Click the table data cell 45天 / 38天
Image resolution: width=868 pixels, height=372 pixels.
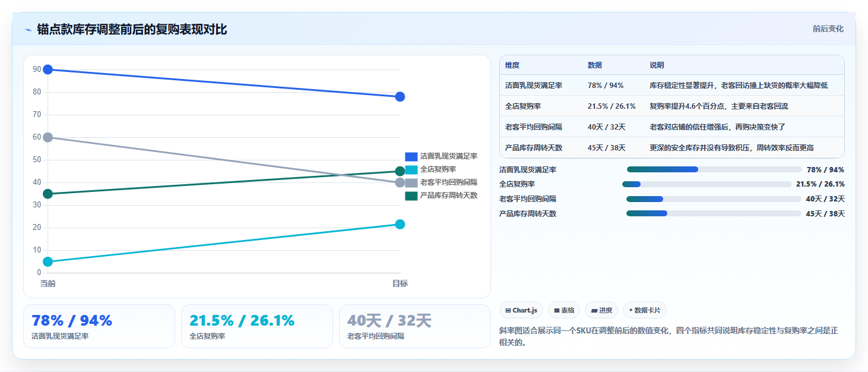(607, 148)
